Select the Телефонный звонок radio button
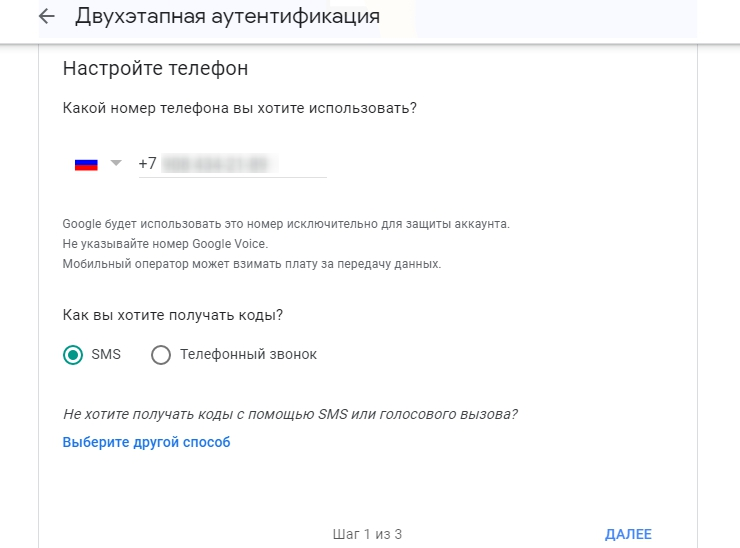This screenshot has width=740, height=548. (161, 355)
